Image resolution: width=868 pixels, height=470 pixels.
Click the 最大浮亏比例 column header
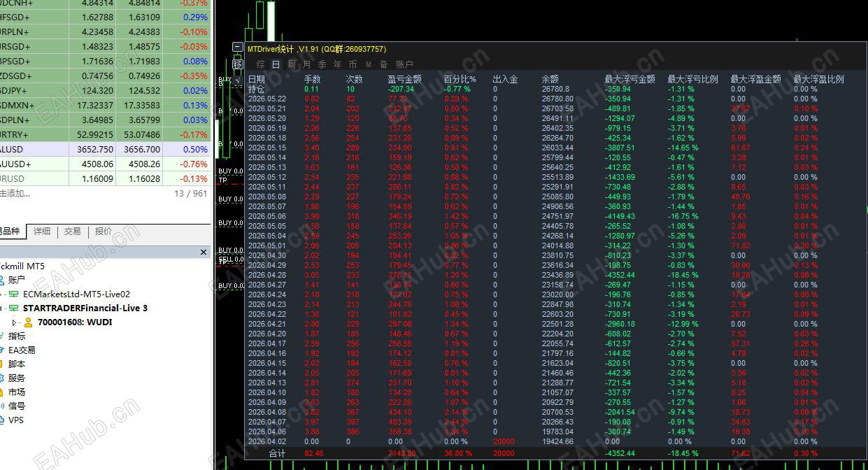[693, 80]
